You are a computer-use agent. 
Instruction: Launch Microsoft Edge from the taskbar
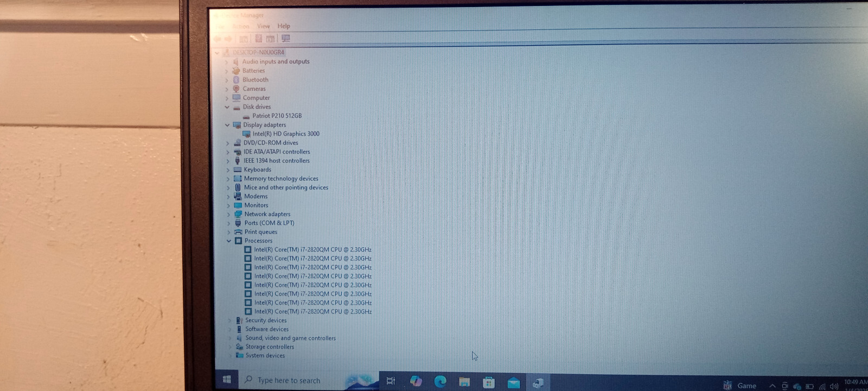(x=440, y=381)
